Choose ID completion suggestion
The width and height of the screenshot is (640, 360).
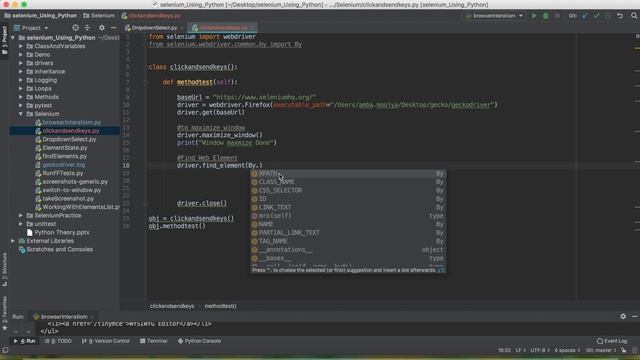(348, 199)
